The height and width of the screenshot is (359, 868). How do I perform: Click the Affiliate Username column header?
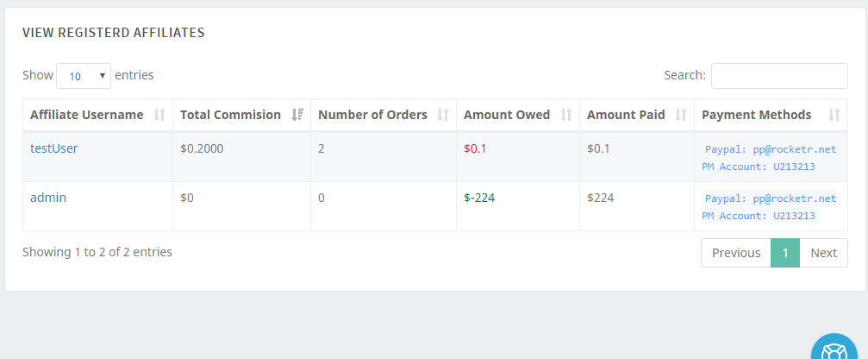click(x=87, y=115)
